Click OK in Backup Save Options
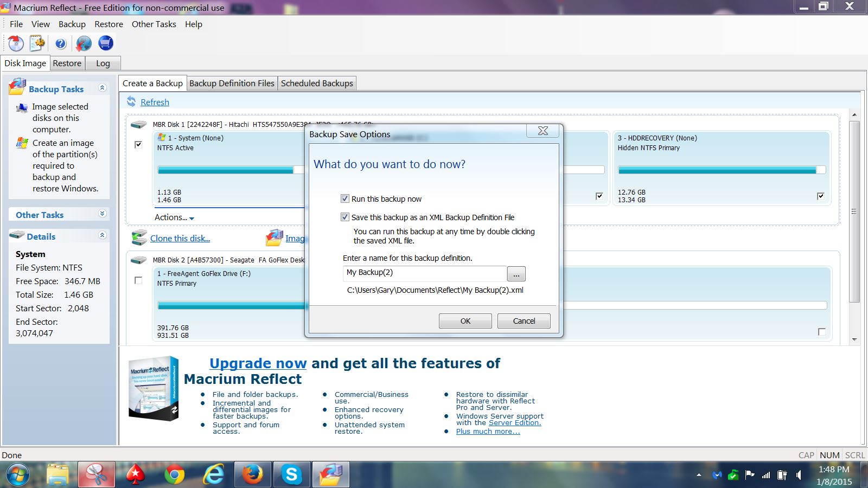868x488 pixels. [465, 321]
